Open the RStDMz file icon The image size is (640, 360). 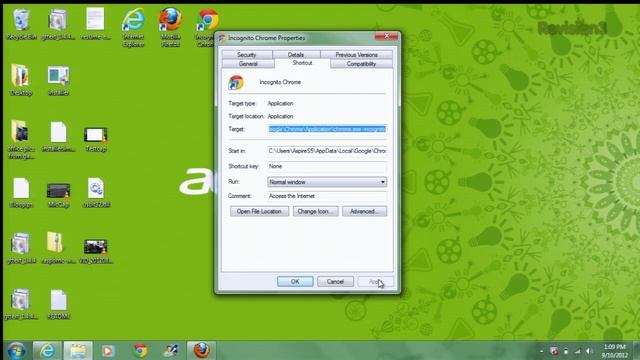point(58,304)
